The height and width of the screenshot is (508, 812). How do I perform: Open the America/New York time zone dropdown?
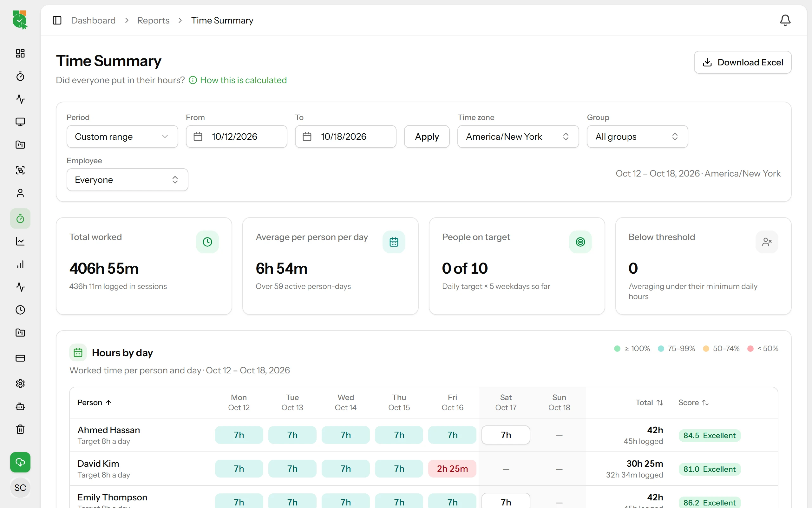[x=518, y=137]
